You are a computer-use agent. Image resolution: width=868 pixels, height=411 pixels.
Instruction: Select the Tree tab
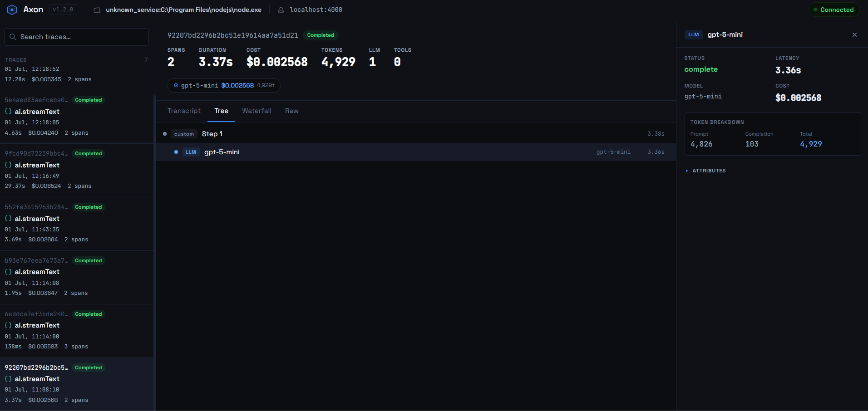tap(221, 111)
